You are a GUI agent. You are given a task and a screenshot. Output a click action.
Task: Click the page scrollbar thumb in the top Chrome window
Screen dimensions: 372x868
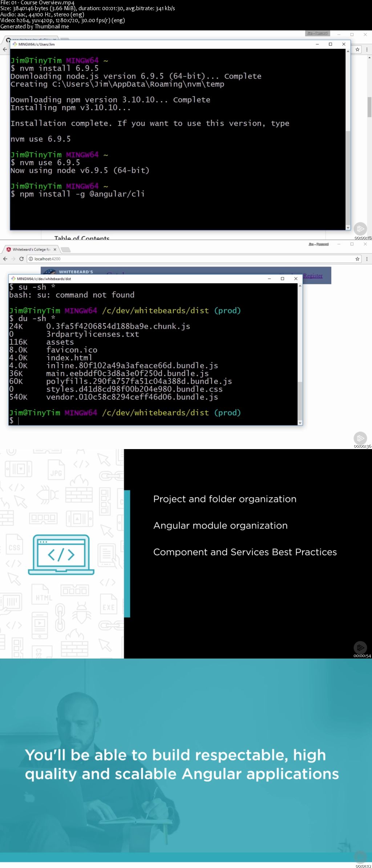click(x=369, y=107)
